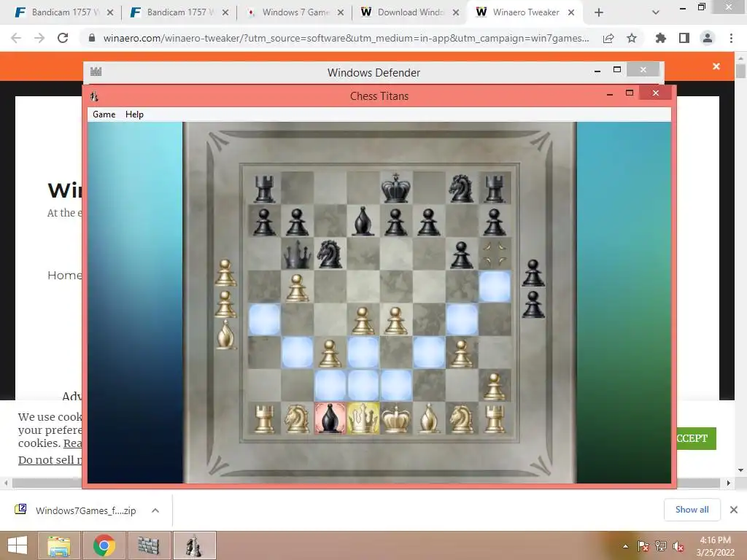Click the black knight on the top row
Screen dimensions: 747x560
tap(462, 187)
